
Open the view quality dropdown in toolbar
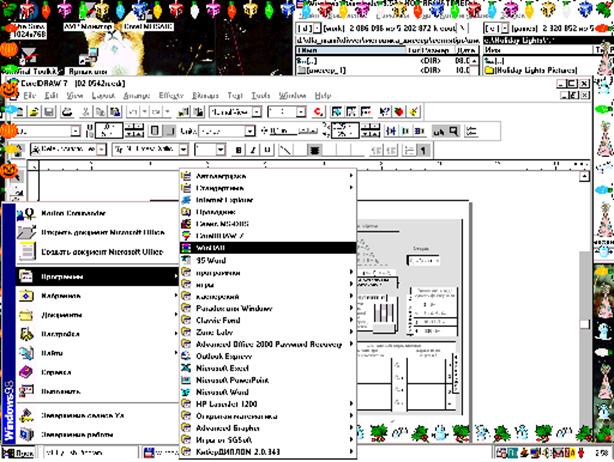click(256, 112)
